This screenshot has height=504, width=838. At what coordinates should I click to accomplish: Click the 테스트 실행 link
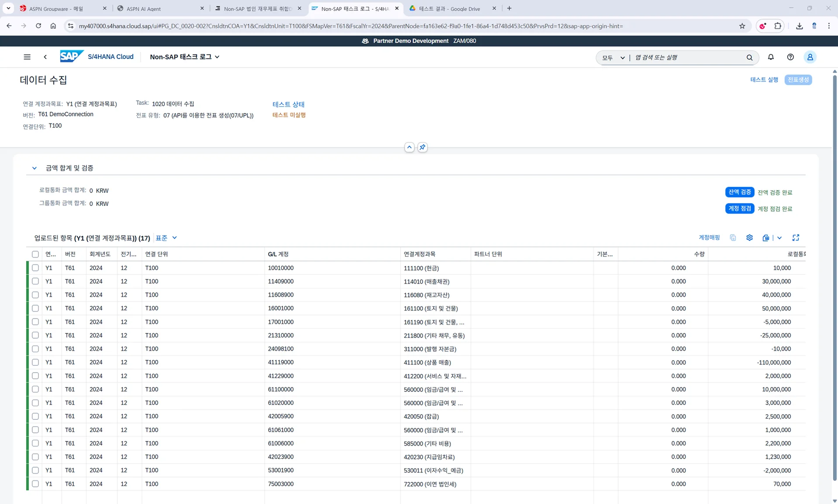(x=764, y=80)
